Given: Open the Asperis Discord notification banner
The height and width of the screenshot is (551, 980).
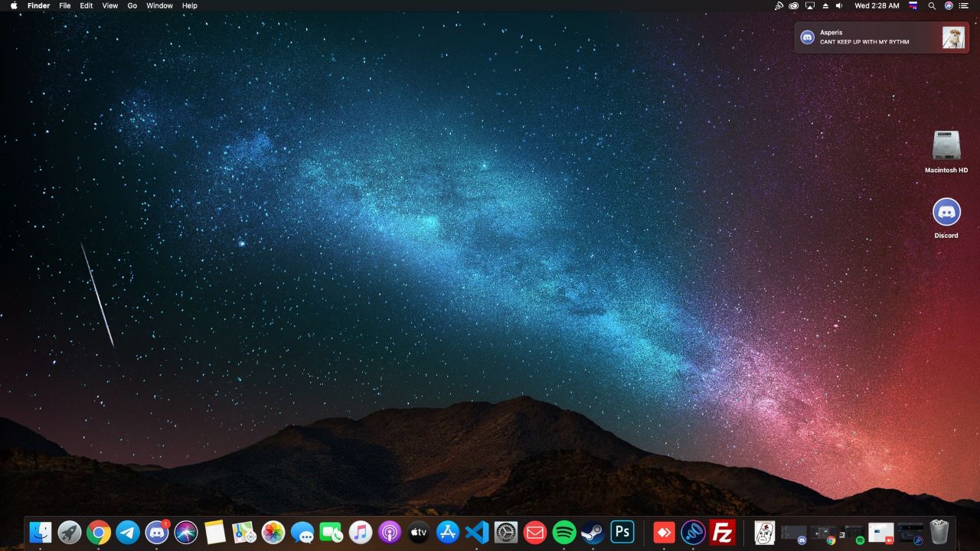Looking at the screenshot, I should [x=882, y=37].
